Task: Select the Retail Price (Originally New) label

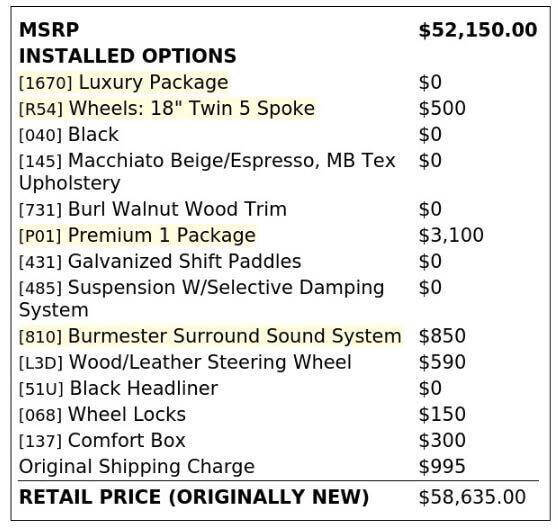Action: 194,497
